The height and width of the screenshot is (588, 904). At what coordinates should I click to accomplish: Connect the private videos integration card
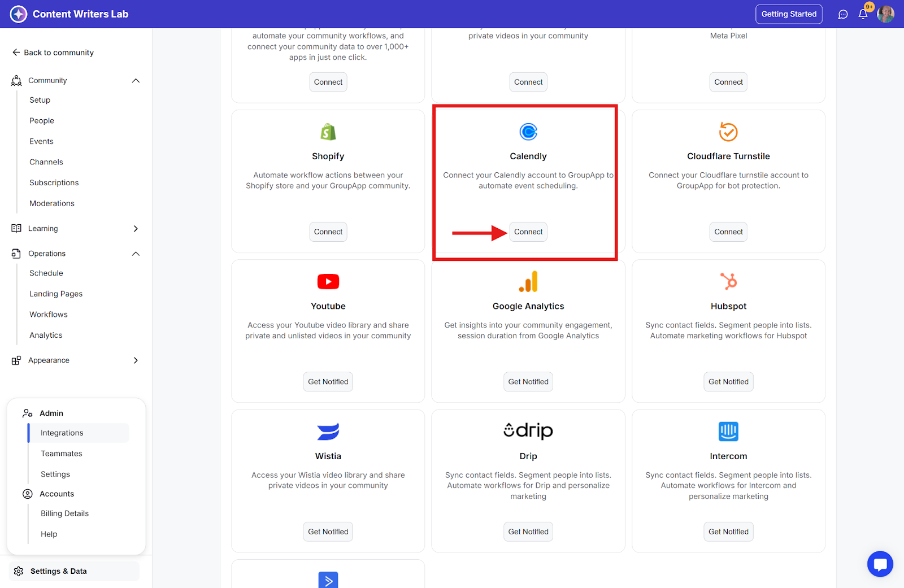click(528, 82)
